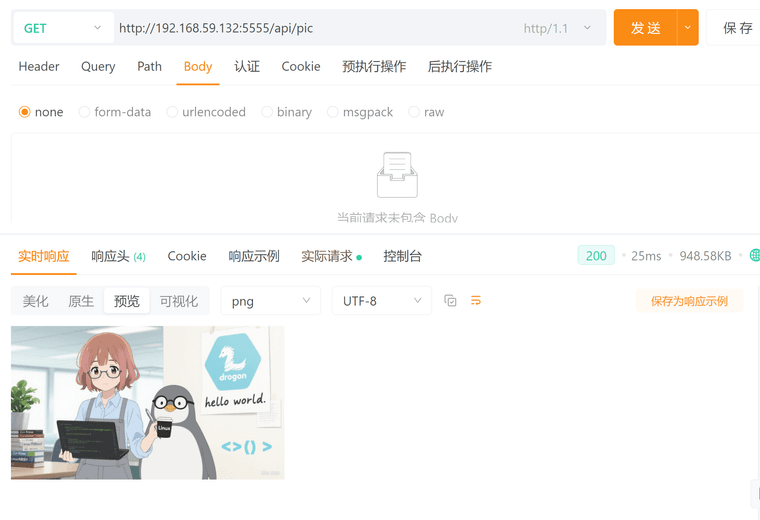The height and width of the screenshot is (520, 760).
Task: Click the 200 status code badge
Action: coord(596,255)
